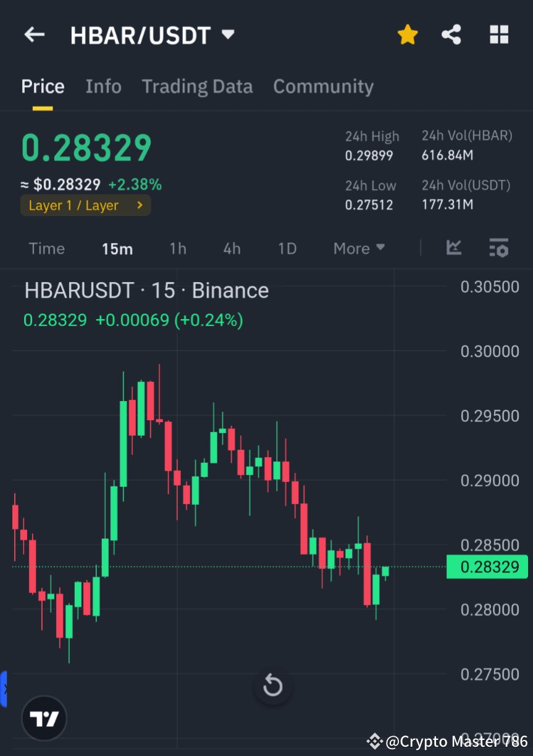
Task: Switch chart to line chart view icon
Action: (454, 248)
